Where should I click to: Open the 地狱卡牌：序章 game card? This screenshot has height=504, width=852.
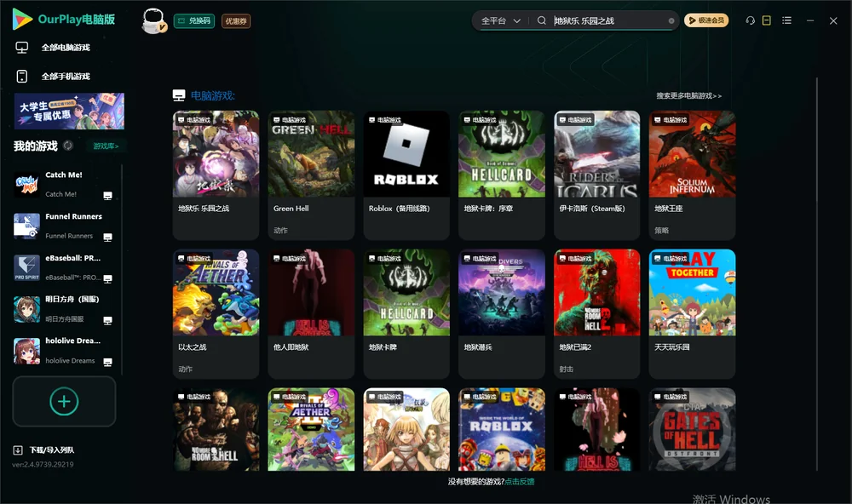(x=502, y=175)
